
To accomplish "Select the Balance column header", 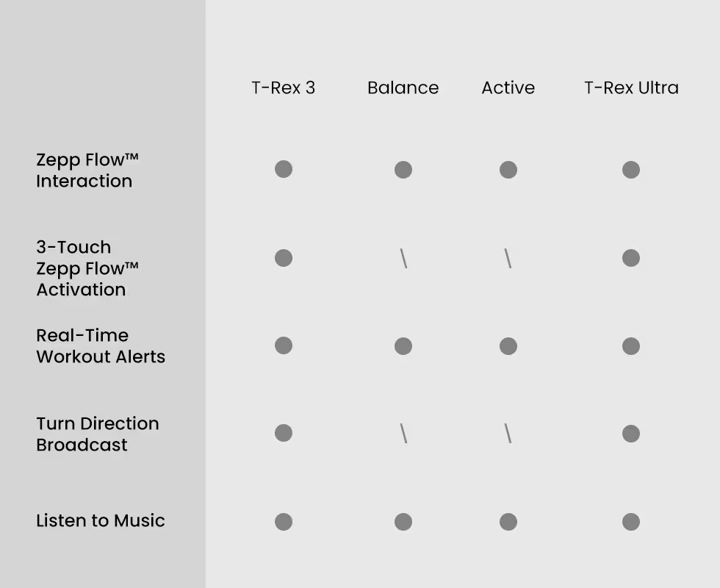I will (x=403, y=87).
